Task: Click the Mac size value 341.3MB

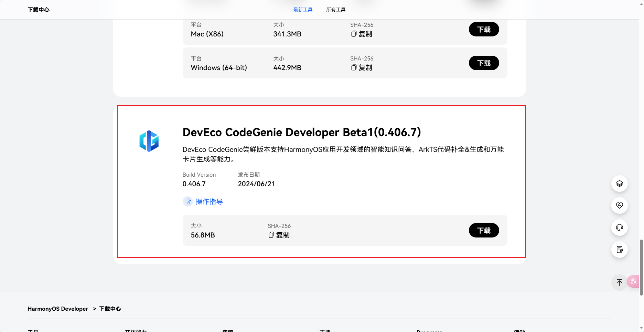Action: click(287, 34)
